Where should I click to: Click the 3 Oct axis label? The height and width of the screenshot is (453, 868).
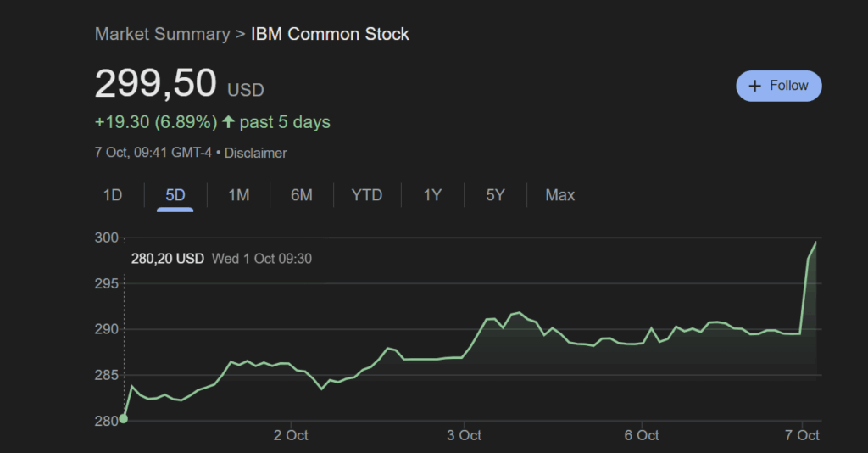464,435
